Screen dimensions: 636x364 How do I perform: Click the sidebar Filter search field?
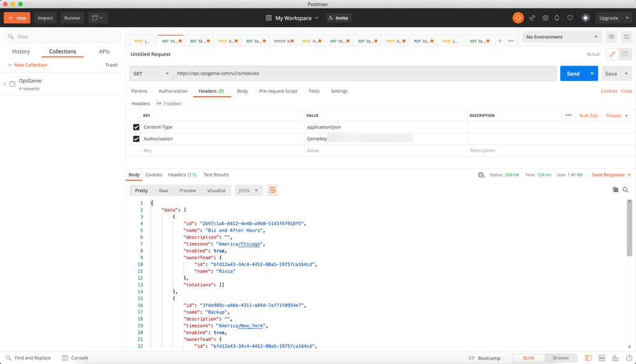point(63,37)
